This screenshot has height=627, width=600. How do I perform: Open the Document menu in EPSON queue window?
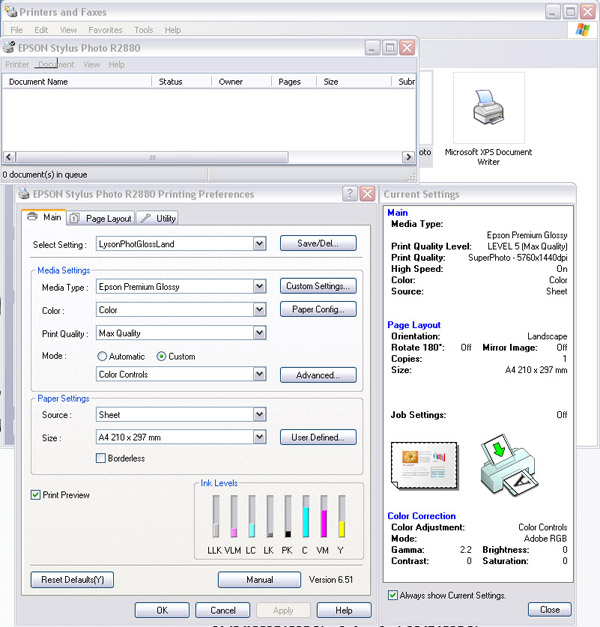[56, 64]
